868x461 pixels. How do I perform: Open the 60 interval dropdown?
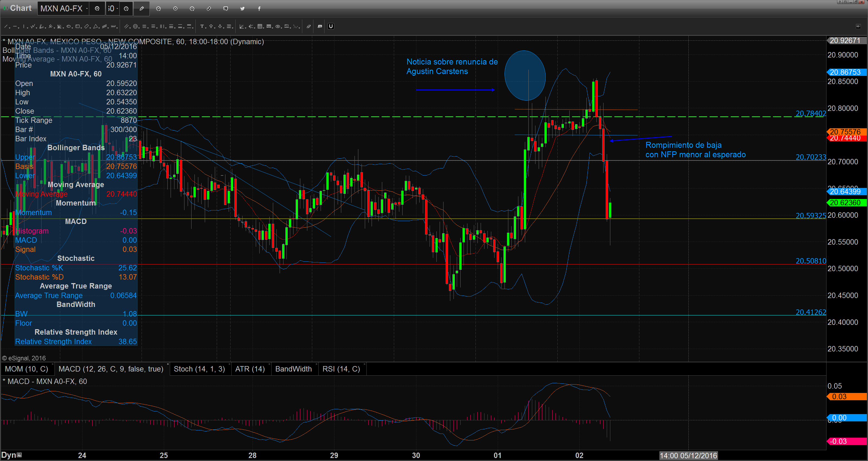117,8
